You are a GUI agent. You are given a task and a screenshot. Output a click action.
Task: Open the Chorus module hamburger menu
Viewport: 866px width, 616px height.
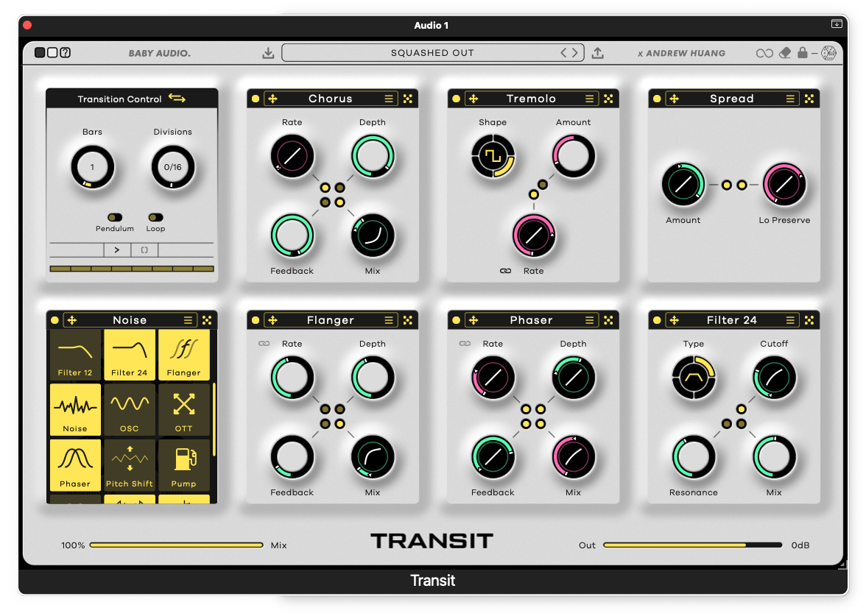[x=389, y=99]
